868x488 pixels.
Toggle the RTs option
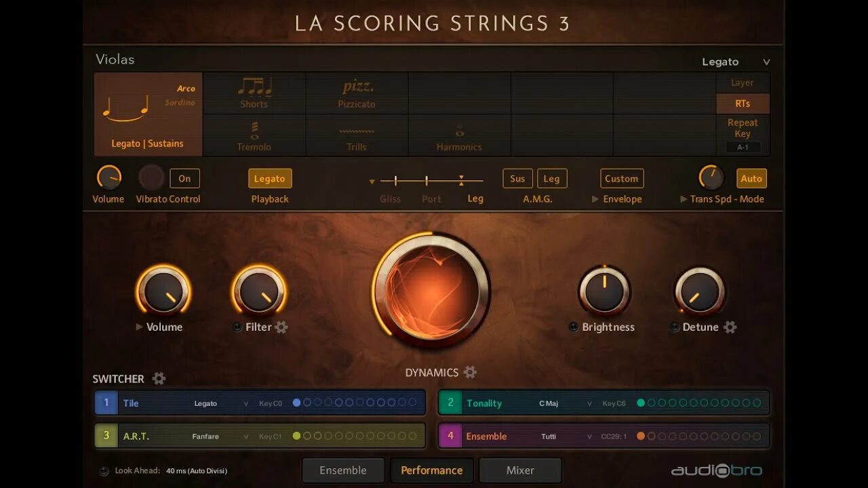click(743, 104)
